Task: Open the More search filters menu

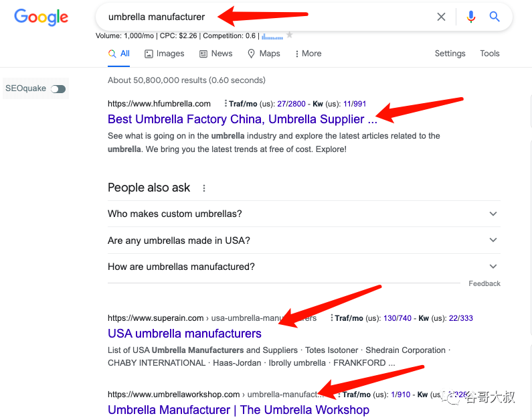Action: 308,54
